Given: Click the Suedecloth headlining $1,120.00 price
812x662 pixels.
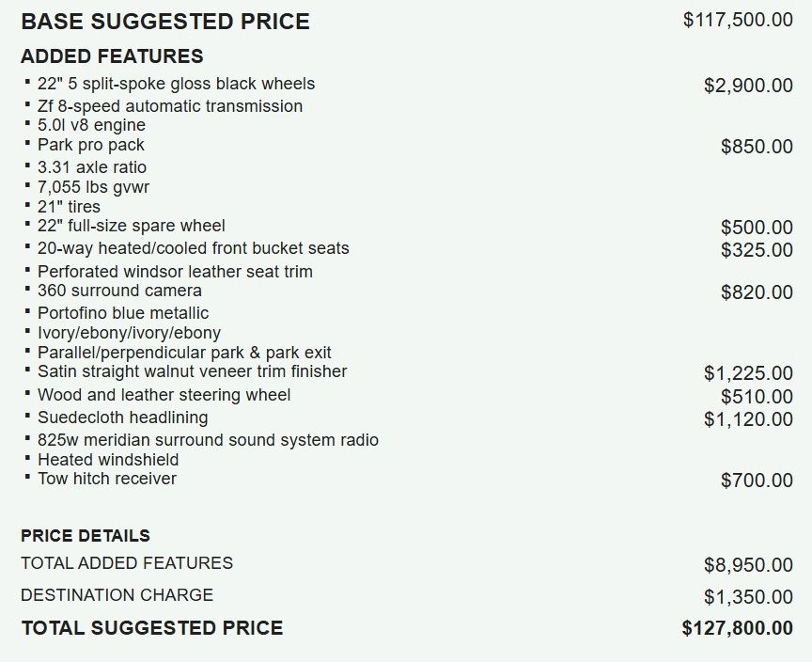Looking at the screenshot, I should tap(748, 419).
